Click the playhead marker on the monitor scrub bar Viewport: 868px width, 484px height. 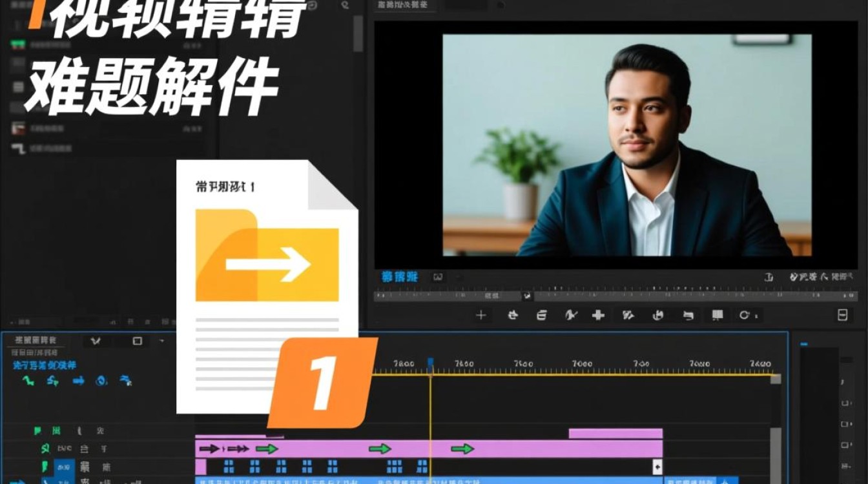pos(527,296)
